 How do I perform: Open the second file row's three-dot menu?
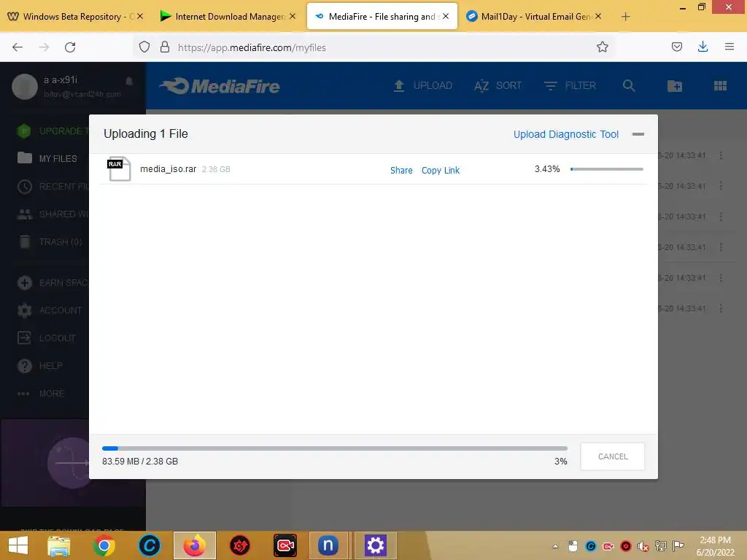(x=721, y=186)
